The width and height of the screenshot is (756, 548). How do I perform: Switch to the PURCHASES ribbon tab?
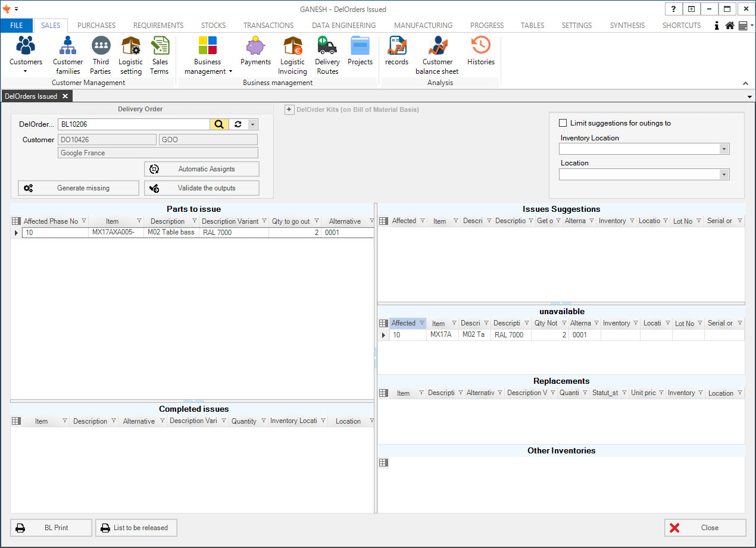click(96, 26)
